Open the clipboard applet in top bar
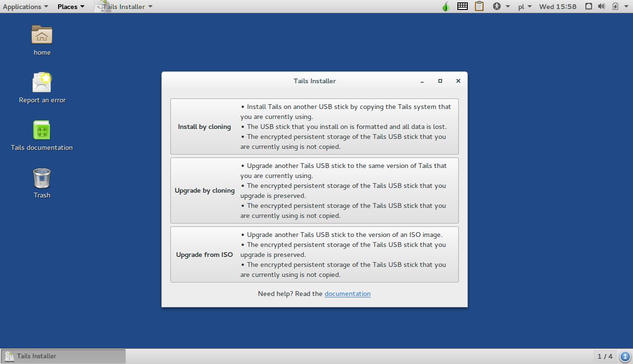This screenshot has height=364, width=633. point(479,7)
